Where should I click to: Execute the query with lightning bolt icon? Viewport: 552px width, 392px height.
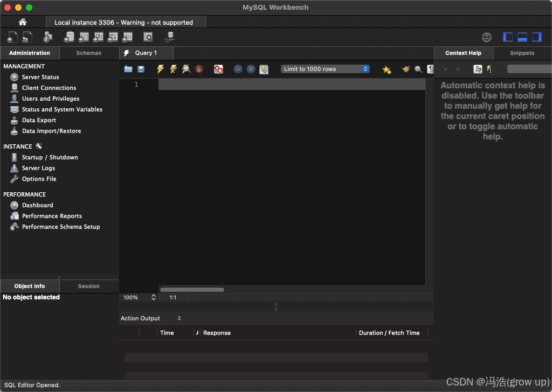(161, 69)
